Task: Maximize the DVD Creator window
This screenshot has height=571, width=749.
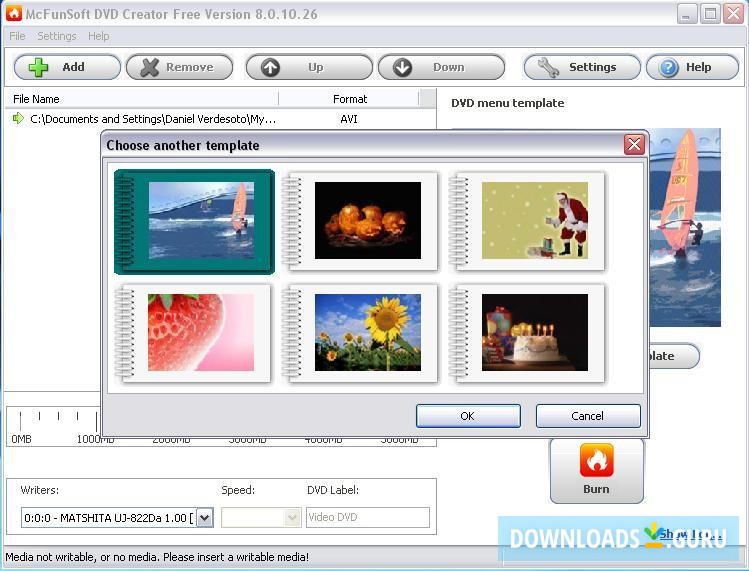Action: tap(710, 14)
